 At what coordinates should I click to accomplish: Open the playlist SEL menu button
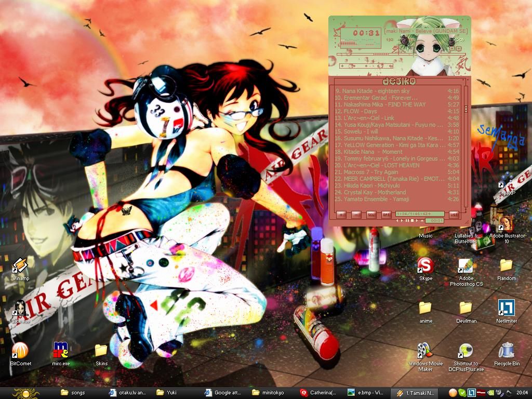pos(371,215)
